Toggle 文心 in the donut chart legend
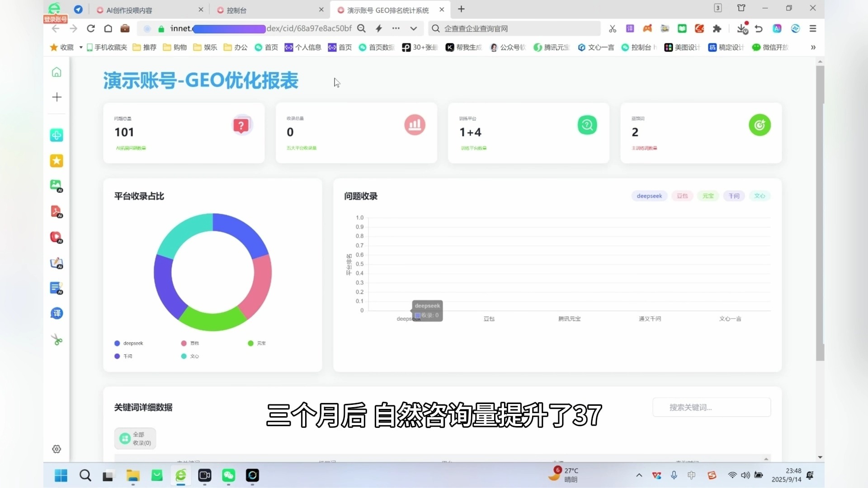This screenshot has width=868, height=488. (x=190, y=357)
